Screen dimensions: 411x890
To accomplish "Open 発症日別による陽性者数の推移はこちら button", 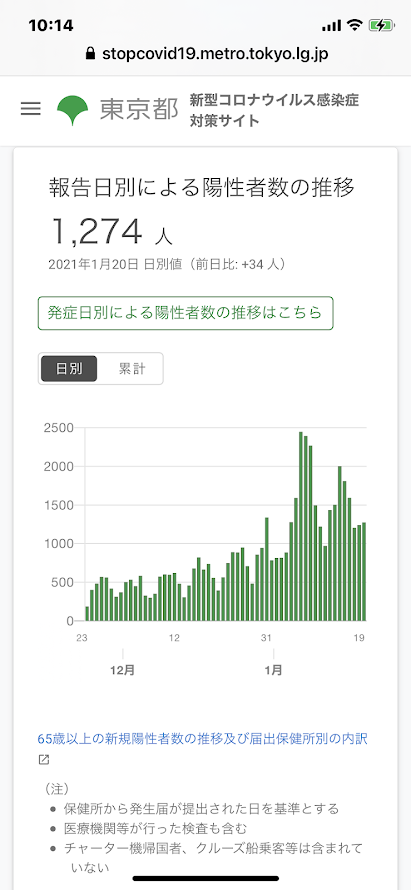I will [x=186, y=313].
